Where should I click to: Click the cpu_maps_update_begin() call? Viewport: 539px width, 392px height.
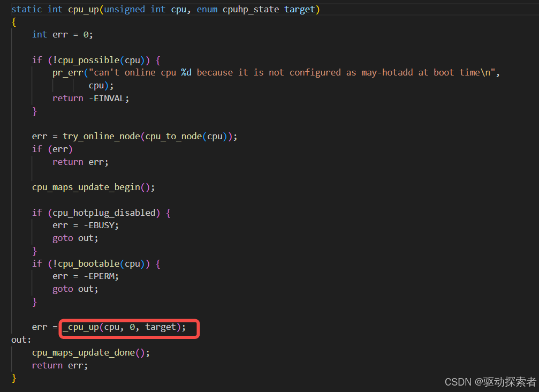tap(93, 187)
